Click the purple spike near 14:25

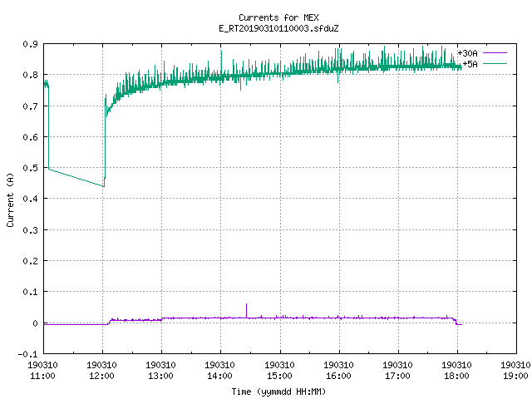[x=246, y=311]
